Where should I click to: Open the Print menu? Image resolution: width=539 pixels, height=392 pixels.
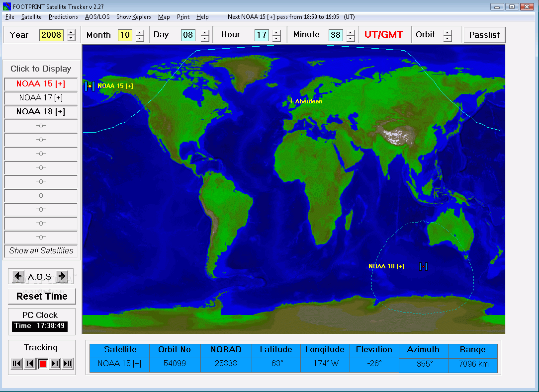(183, 17)
